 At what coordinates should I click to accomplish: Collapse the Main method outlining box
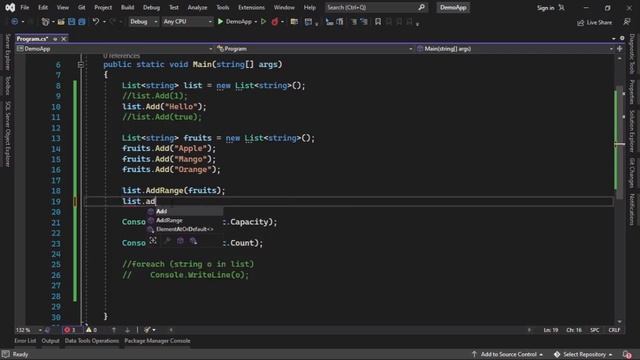(x=81, y=64)
